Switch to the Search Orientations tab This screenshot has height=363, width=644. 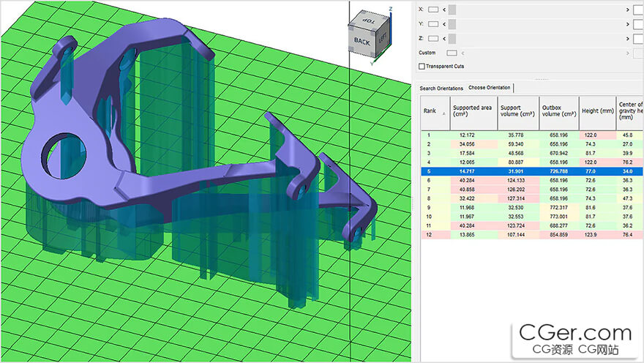(x=441, y=89)
